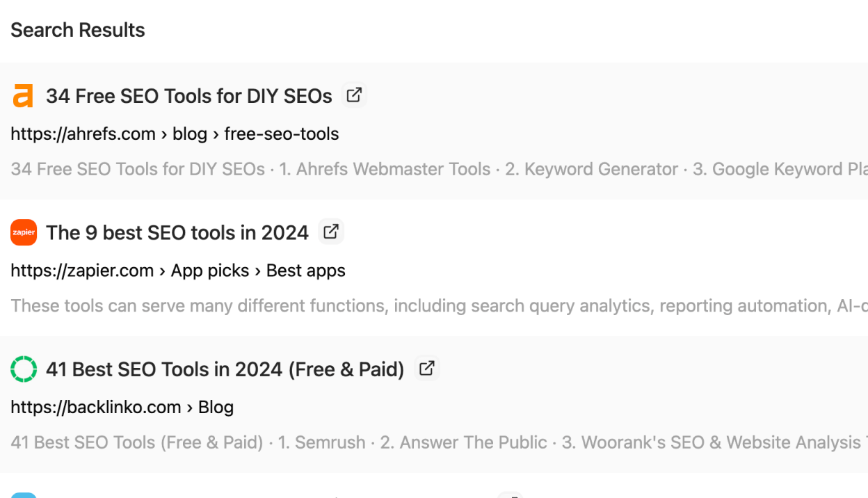Visit the https://zapier.com URL link
Image resolution: width=868 pixels, height=498 pixels.
(x=82, y=271)
